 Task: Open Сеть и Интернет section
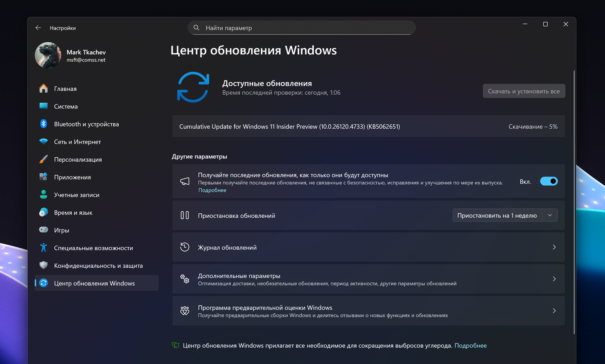97,142
